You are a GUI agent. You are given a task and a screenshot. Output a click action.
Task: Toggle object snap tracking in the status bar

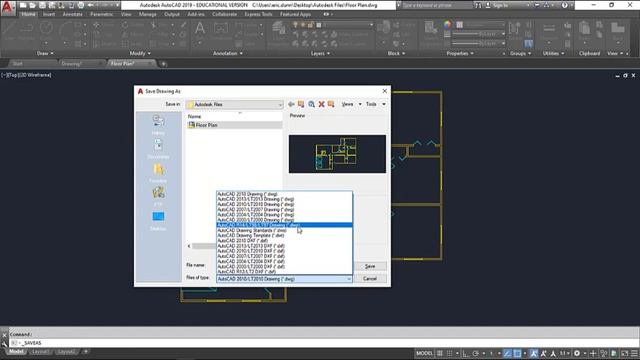[x=507, y=353]
